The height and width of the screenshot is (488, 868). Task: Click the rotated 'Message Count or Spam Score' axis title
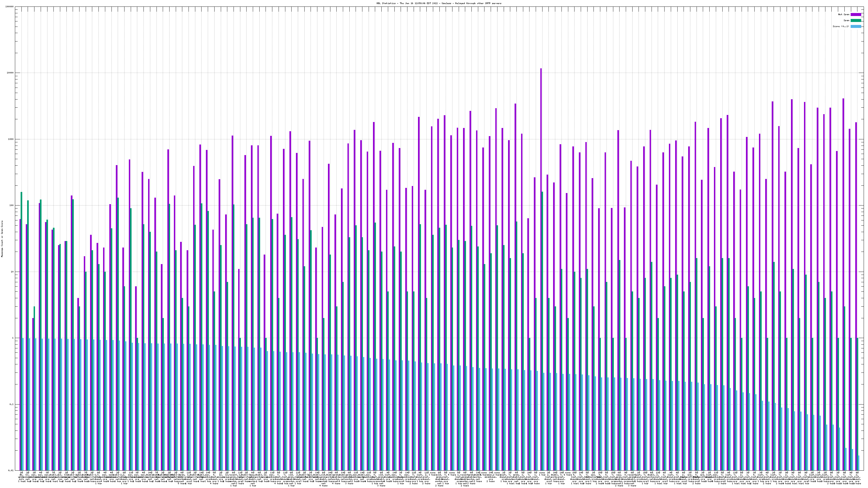pos(2,239)
